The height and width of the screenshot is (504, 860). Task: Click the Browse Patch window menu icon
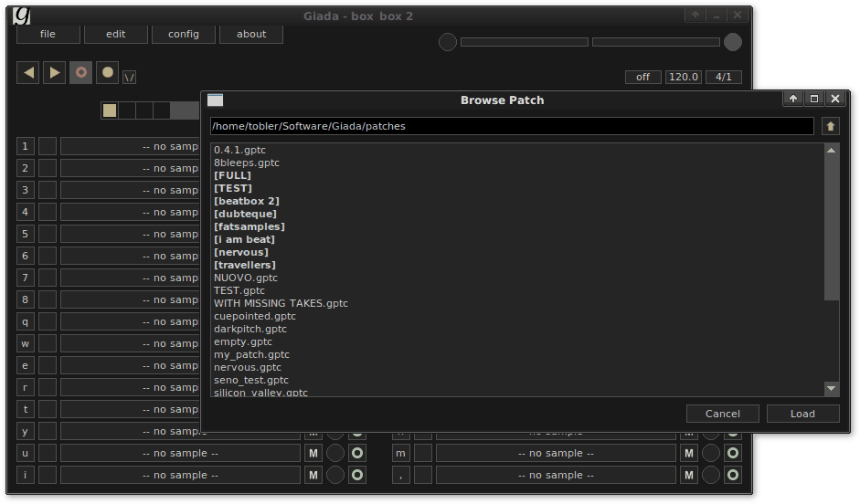pos(215,100)
